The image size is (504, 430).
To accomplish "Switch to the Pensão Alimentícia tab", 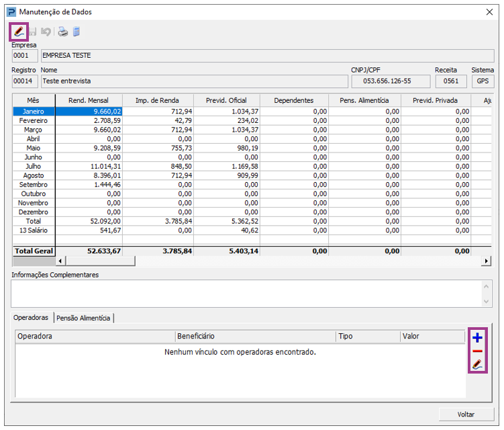I will coord(83,318).
